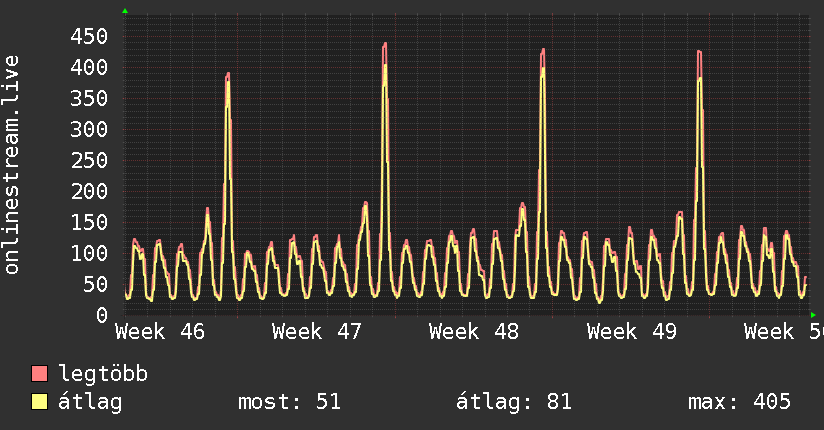This screenshot has height=430, width=824.
Task: Click the 150 y-axis value
Action: (89, 222)
